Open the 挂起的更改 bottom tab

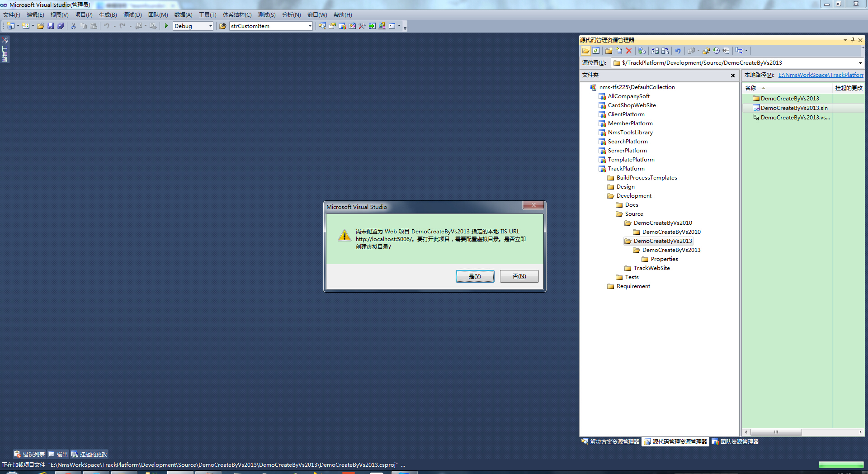[x=89, y=454]
